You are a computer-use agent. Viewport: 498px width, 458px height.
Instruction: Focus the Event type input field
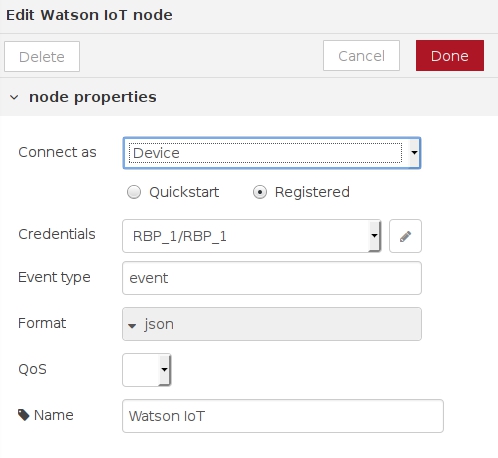coord(272,278)
